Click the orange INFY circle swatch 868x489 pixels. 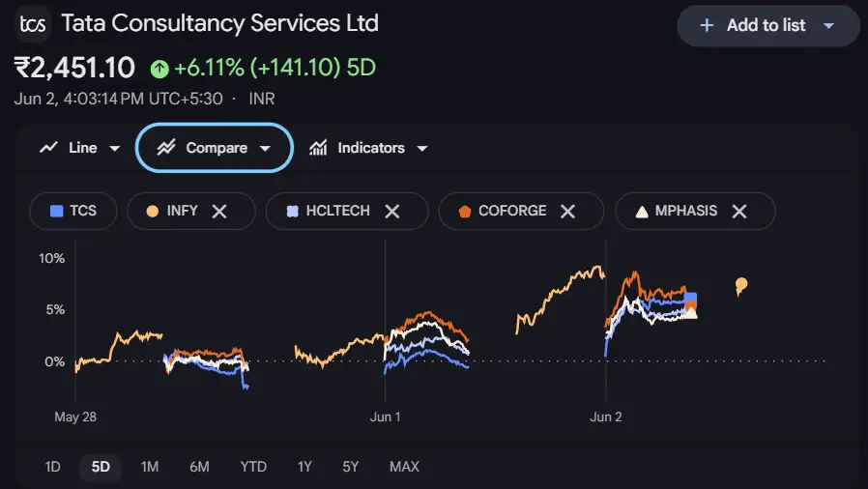pos(152,211)
